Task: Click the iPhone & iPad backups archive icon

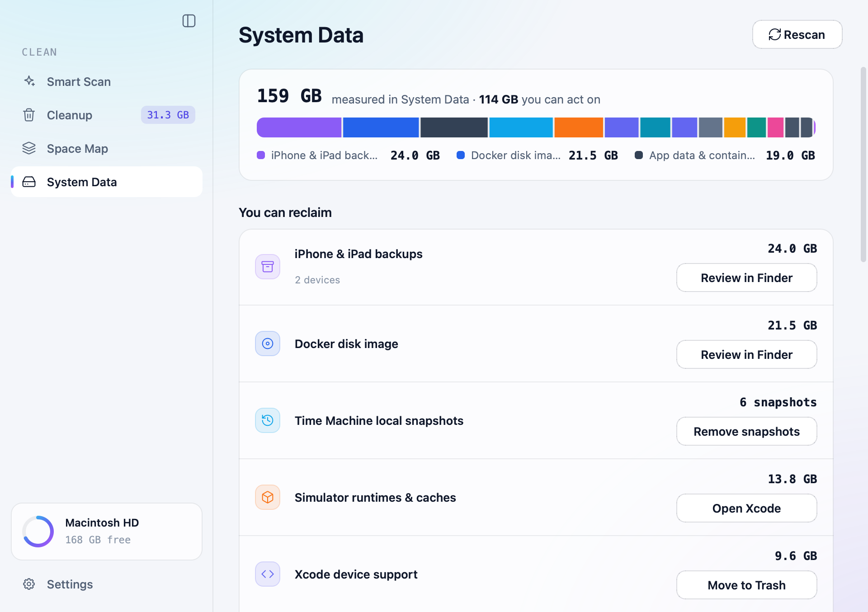Action: pyautogui.click(x=268, y=267)
